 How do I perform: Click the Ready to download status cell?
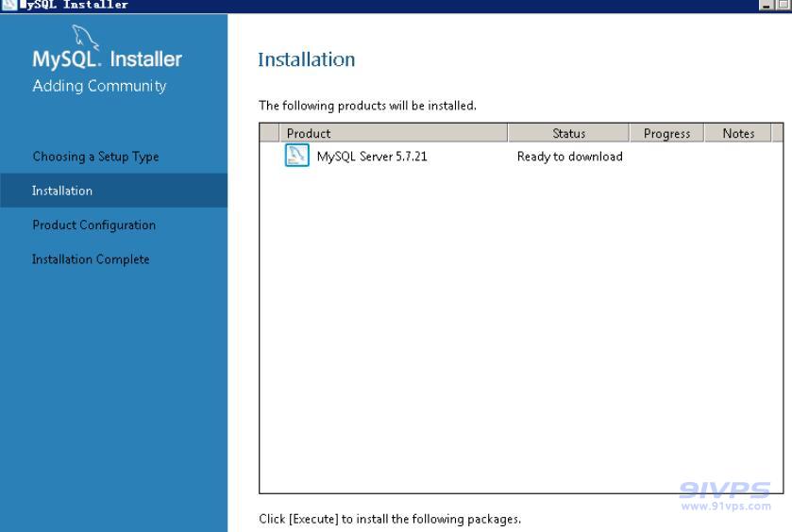[x=570, y=157]
